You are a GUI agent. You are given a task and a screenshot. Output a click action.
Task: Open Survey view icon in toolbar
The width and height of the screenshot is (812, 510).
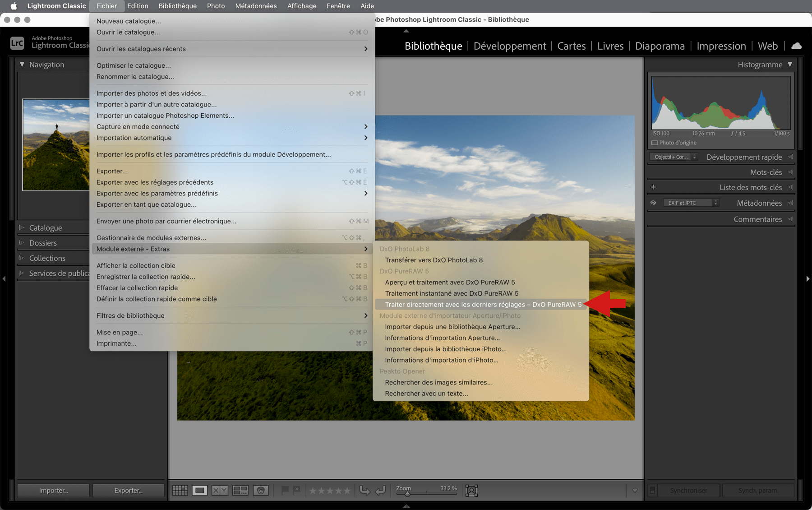240,491
